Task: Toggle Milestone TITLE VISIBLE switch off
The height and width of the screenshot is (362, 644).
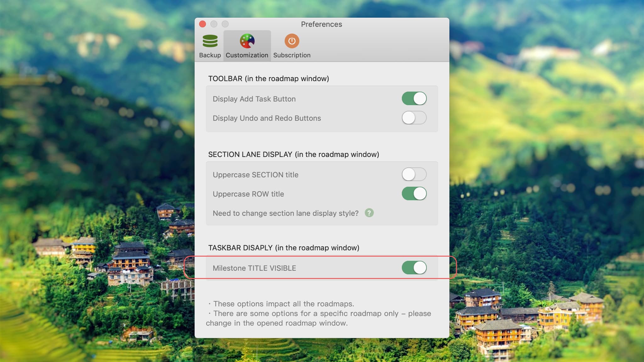Action: click(x=414, y=268)
